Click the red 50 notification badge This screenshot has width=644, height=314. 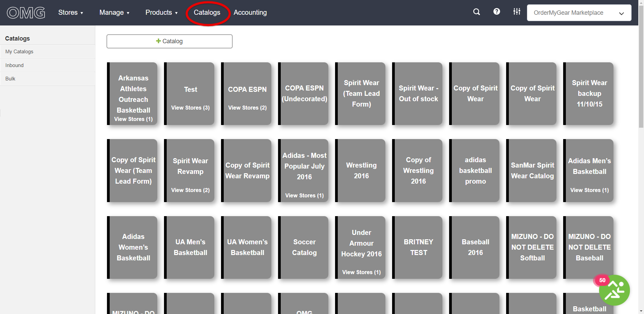(602, 280)
